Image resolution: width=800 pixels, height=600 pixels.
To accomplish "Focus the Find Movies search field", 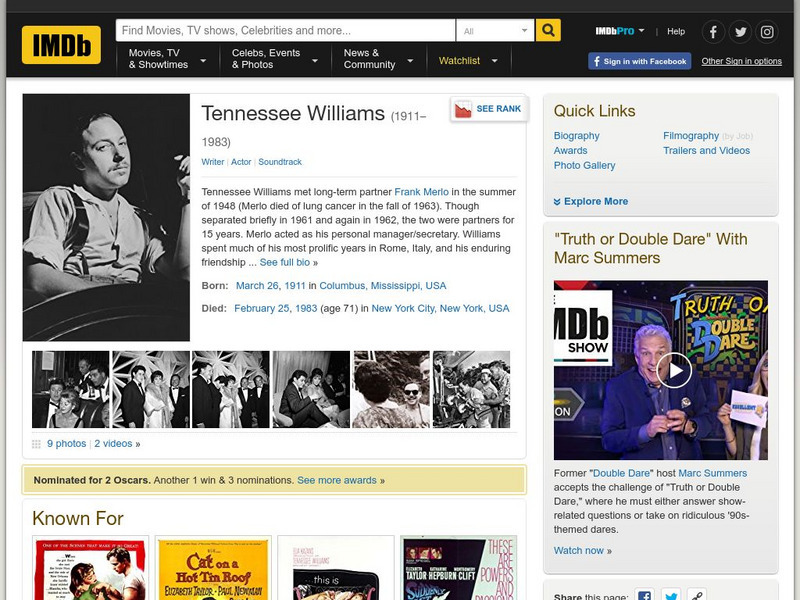I will pyautogui.click(x=285, y=31).
